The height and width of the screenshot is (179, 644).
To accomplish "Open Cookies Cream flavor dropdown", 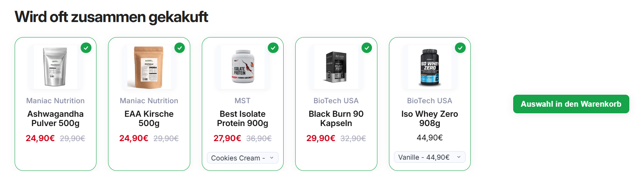I will [x=242, y=158].
